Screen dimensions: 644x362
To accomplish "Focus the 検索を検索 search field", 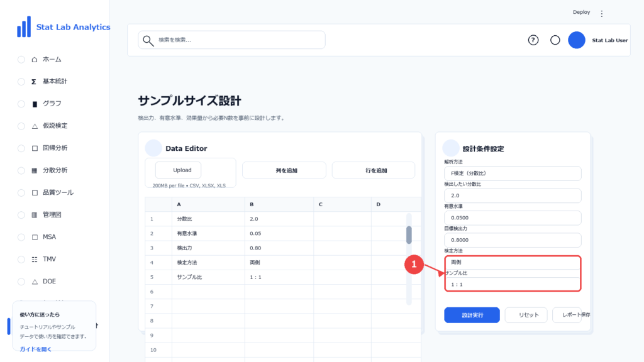I will (x=231, y=40).
